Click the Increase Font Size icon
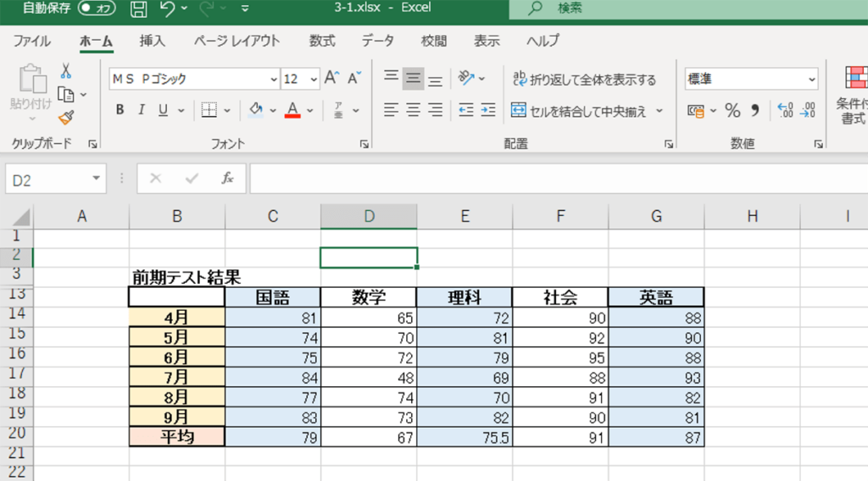This screenshot has width=868, height=481. pyautogui.click(x=332, y=79)
